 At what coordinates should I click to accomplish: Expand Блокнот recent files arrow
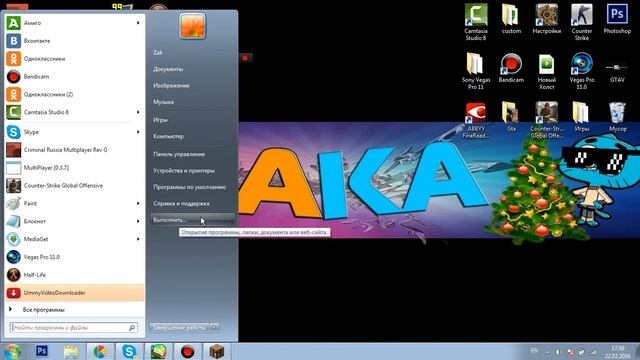click(x=138, y=221)
